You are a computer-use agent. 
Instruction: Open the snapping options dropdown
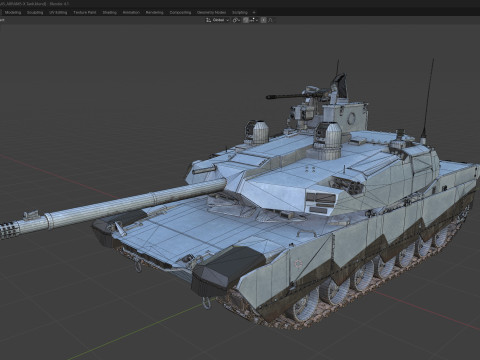[x=253, y=20]
